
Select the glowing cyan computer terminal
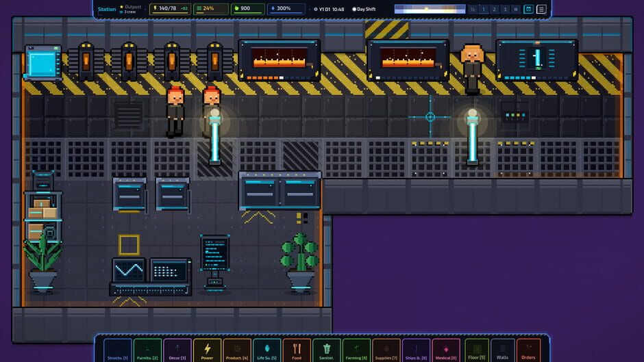coord(43,62)
